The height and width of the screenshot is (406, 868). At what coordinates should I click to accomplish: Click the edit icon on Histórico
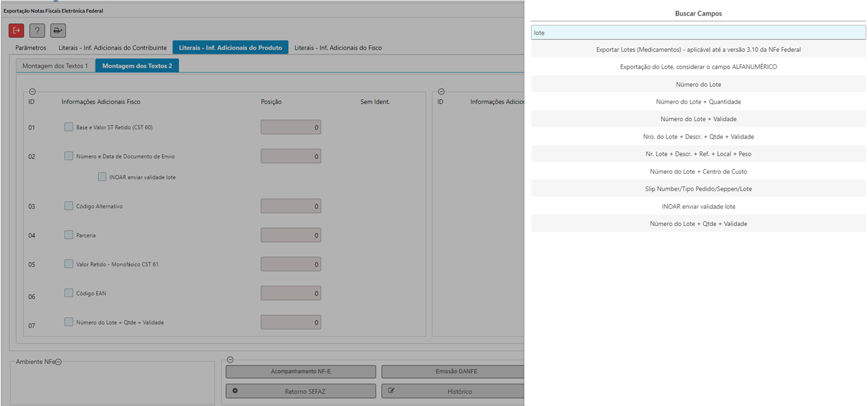tap(391, 391)
